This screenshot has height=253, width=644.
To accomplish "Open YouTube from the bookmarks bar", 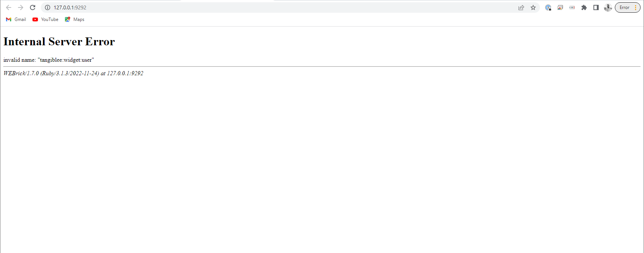I will 45,19.
